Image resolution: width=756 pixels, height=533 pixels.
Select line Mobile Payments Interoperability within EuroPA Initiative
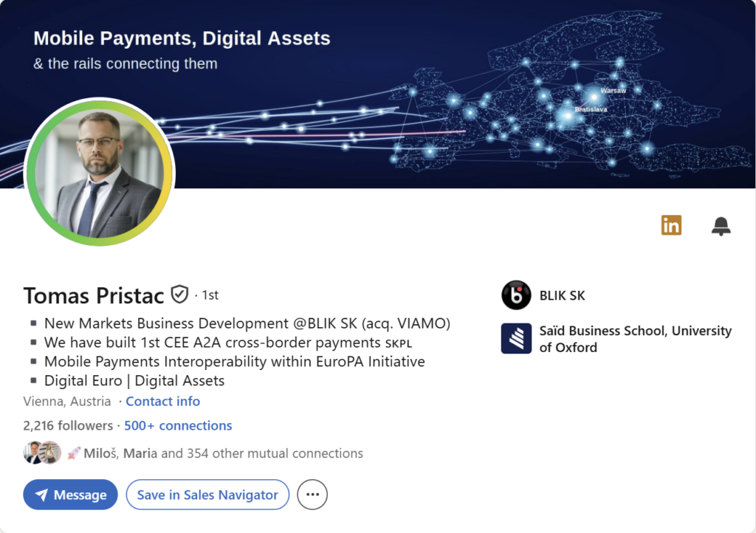coord(235,362)
